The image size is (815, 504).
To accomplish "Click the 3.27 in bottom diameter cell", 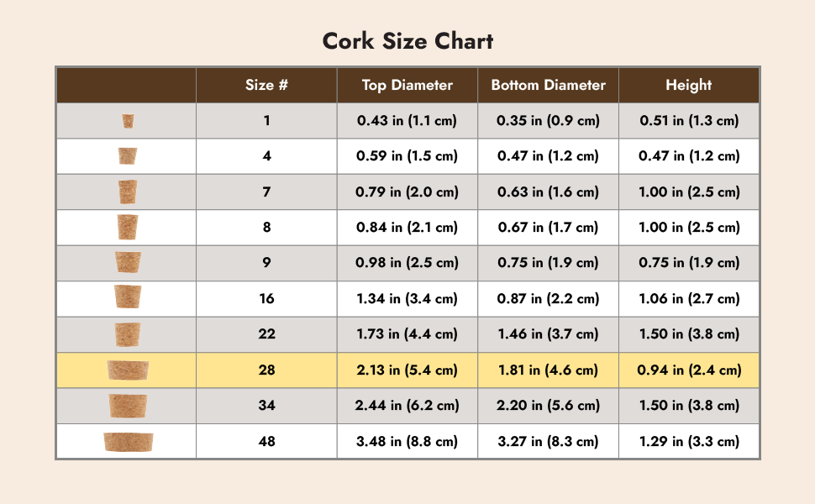I will [x=548, y=441].
